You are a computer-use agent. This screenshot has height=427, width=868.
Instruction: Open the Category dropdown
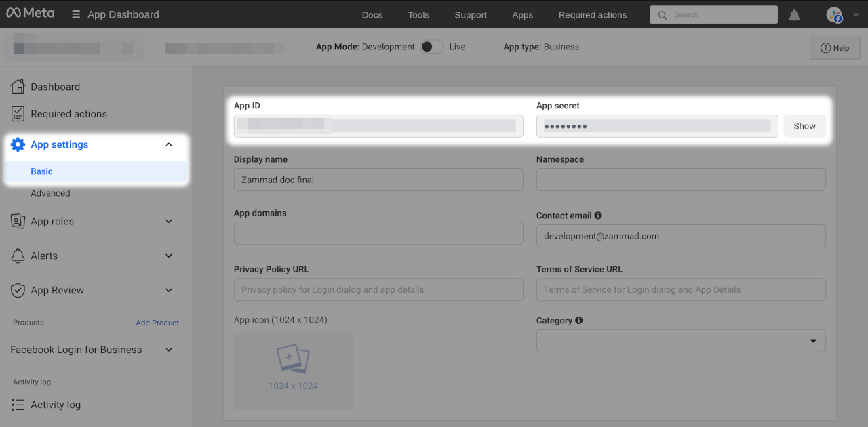(681, 341)
